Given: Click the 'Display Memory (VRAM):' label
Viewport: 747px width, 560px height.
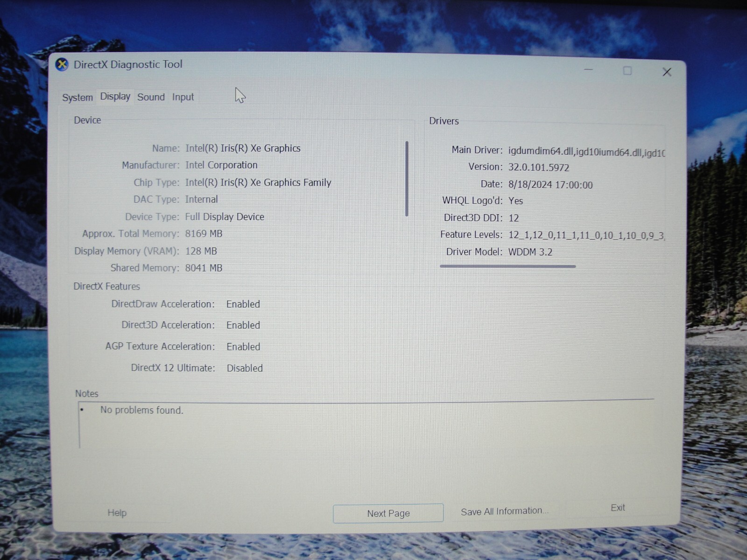Looking at the screenshot, I should 127,251.
